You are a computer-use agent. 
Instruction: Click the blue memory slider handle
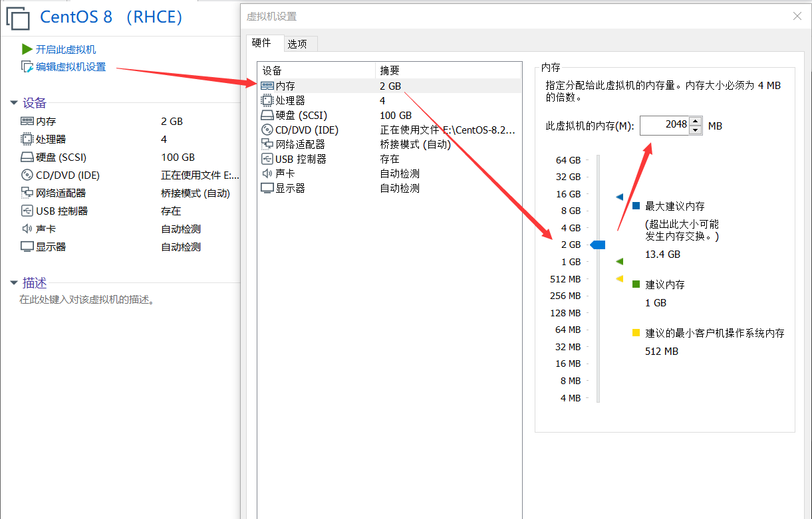pyautogui.click(x=598, y=245)
